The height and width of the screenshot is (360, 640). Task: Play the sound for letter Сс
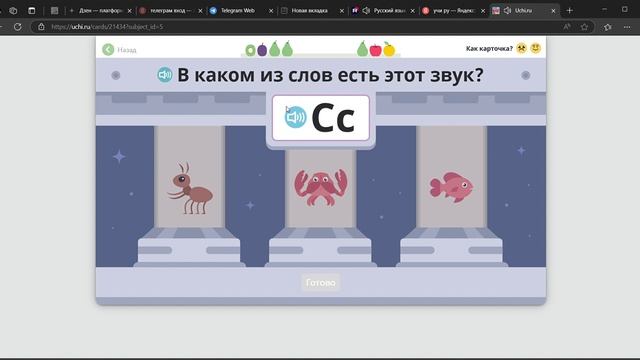pos(296,117)
